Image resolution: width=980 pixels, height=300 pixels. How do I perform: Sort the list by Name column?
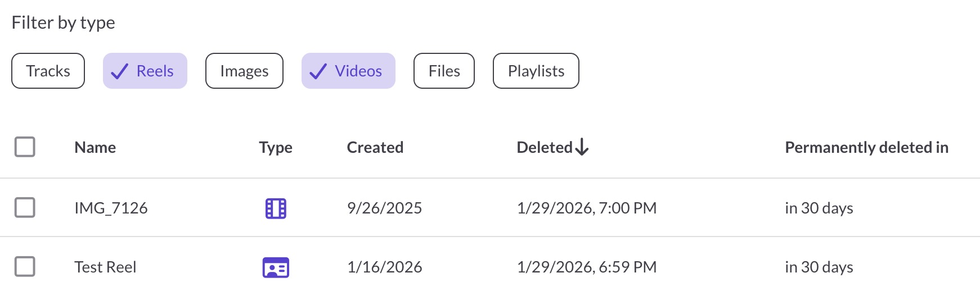[x=95, y=147]
